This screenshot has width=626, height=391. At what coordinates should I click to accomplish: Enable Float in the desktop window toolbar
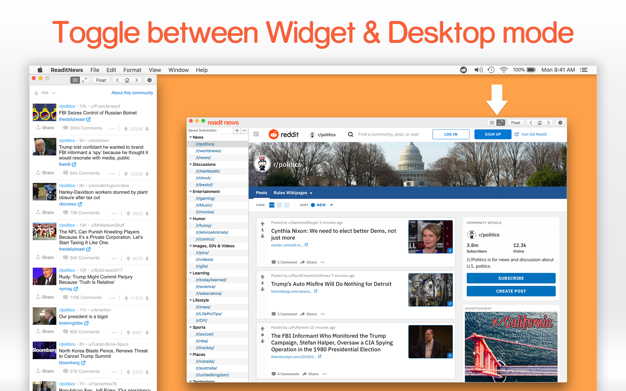click(x=515, y=123)
